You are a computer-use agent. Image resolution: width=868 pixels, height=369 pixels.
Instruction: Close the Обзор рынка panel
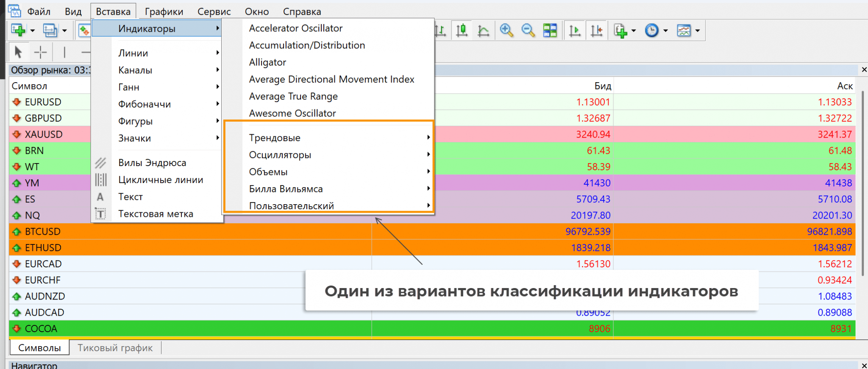864,69
